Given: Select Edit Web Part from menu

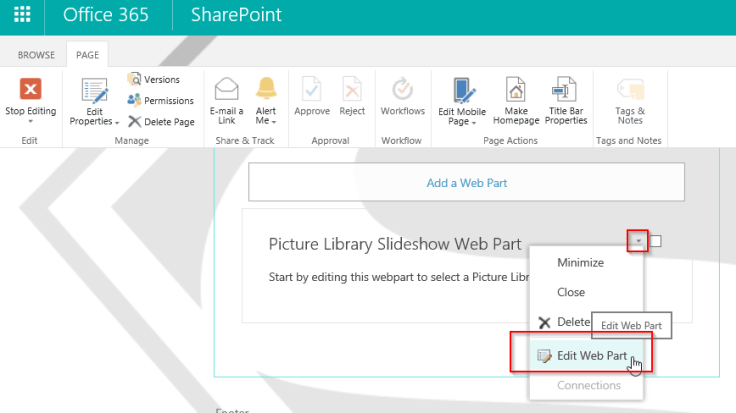Looking at the screenshot, I should (x=590, y=355).
